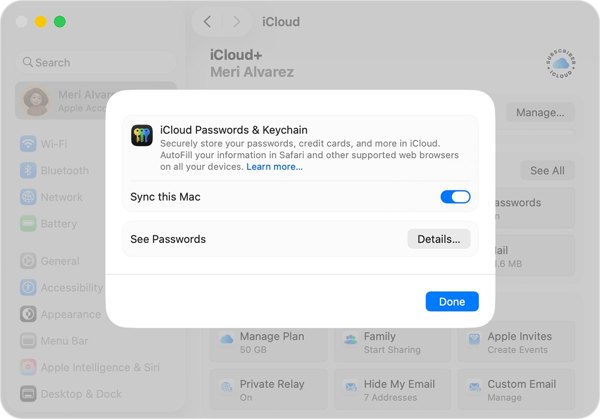
Task: Click the Apple Invites icon
Action: coord(474,339)
